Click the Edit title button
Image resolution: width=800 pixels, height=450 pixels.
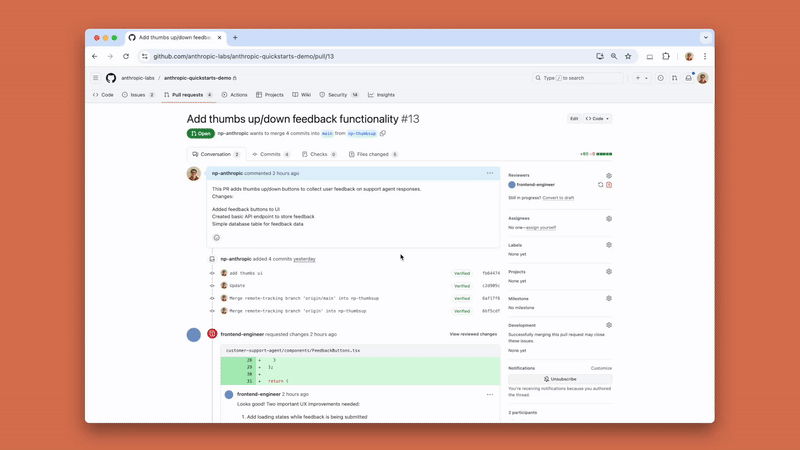click(x=574, y=118)
